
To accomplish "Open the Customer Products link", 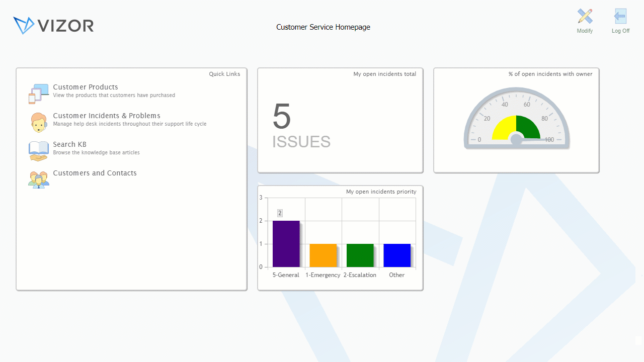I will 86,87.
